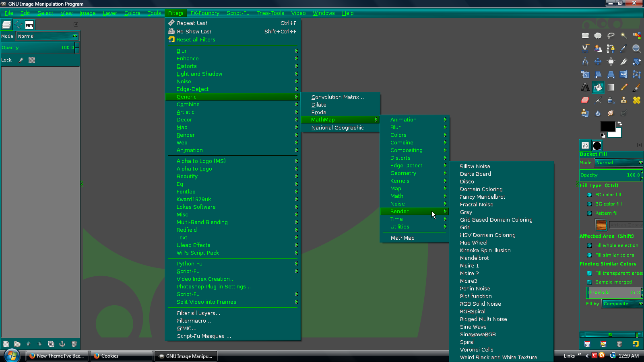
Task: Open Photoshop Plug-in Settings...
Action: (x=233, y=287)
